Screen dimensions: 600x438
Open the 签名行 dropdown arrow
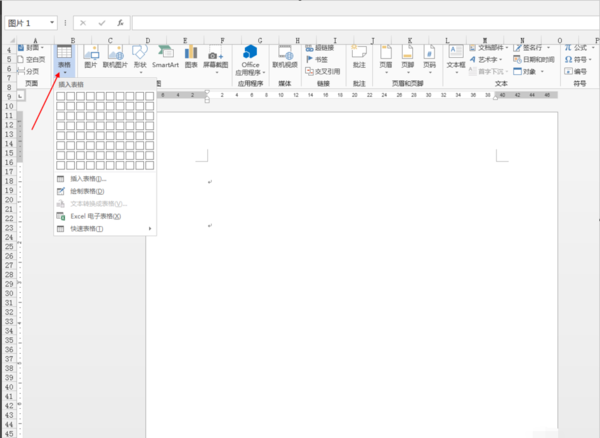pyautogui.click(x=548, y=48)
